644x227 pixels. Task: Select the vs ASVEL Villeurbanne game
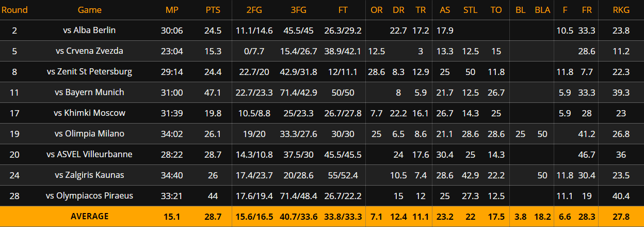pos(89,155)
